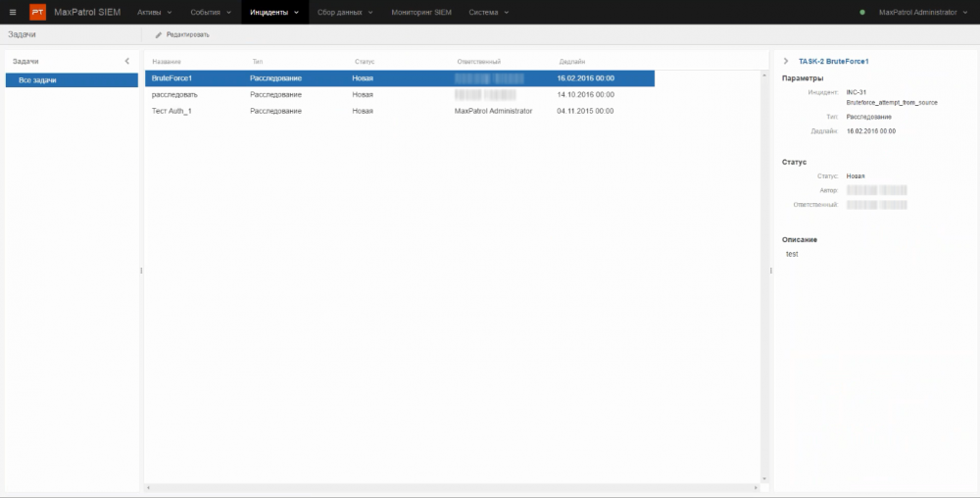980x498 pixels.
Task: Open TASK-2 BruteForce1 title link
Action: 834,61
